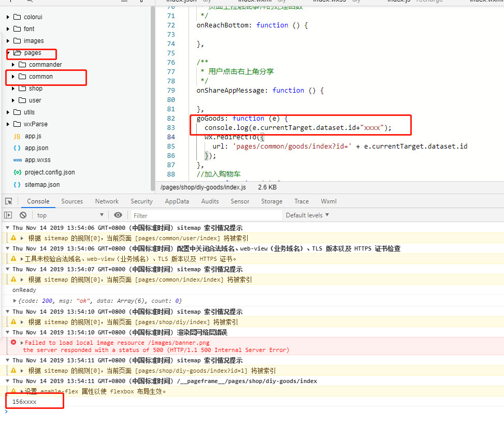Image resolution: width=504 pixels, height=426 pixels.
Task: Expand the user folder arrow
Action: (x=13, y=100)
